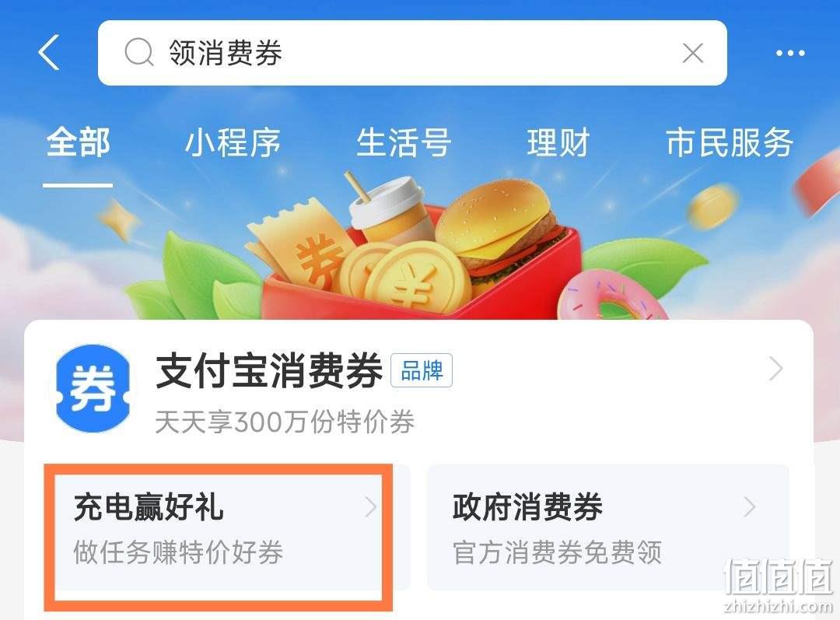Tap the 政府消费券 card title
Screen dimensions: 840x620
click(527, 507)
